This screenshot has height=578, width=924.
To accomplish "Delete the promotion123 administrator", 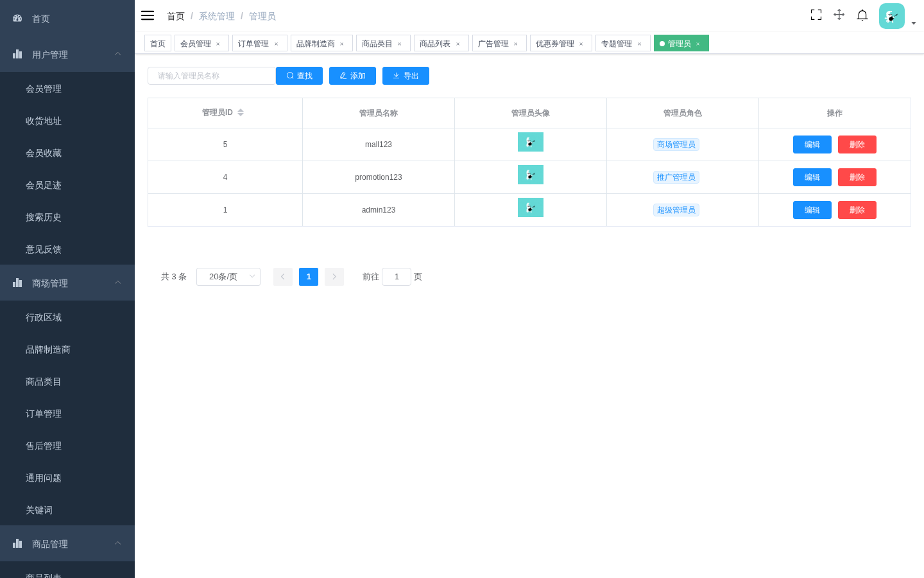I will tap(857, 177).
